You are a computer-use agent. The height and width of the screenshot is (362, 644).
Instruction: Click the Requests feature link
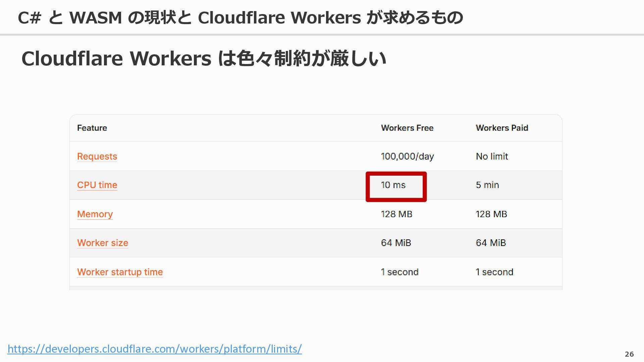(x=97, y=157)
